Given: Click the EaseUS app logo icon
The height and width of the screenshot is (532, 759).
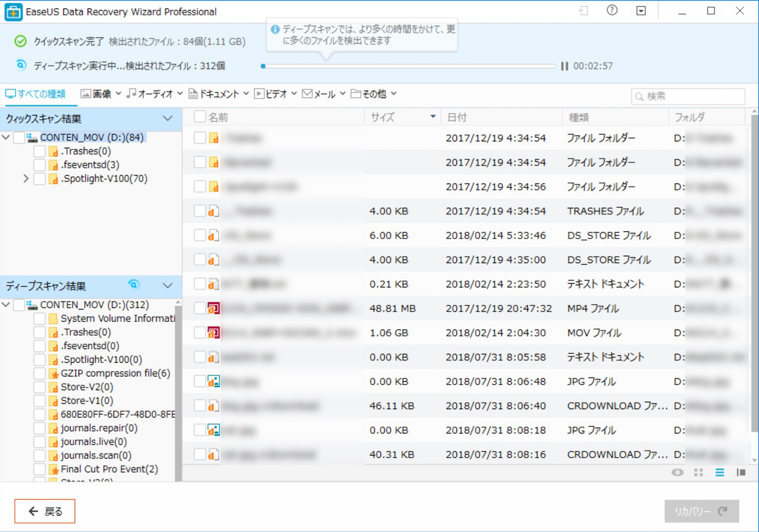Looking at the screenshot, I should pos(13,12).
